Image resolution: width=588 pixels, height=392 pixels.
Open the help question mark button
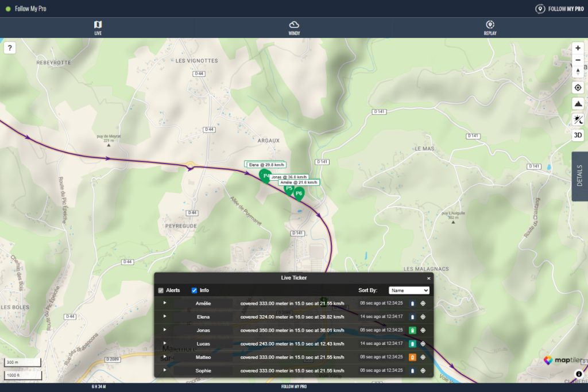10,48
